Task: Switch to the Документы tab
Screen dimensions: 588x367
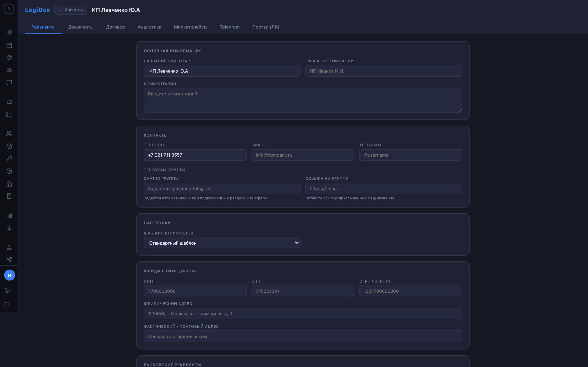Action: [x=81, y=27]
